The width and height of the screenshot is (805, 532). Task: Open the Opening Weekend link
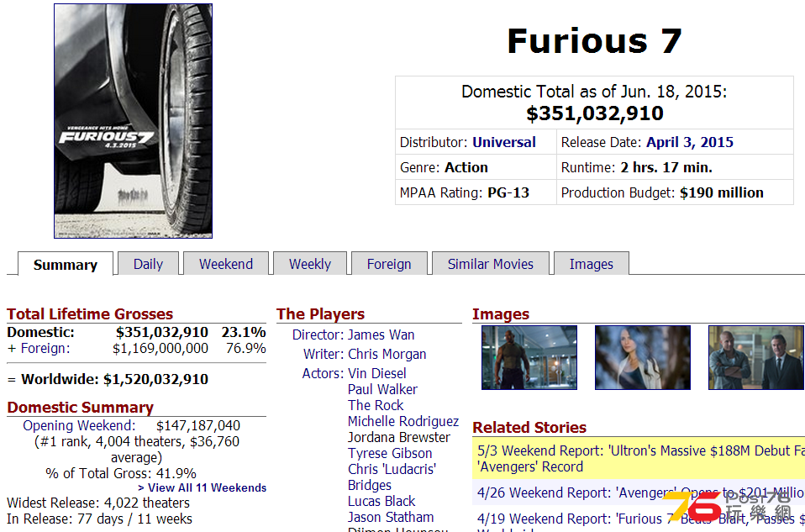point(79,426)
